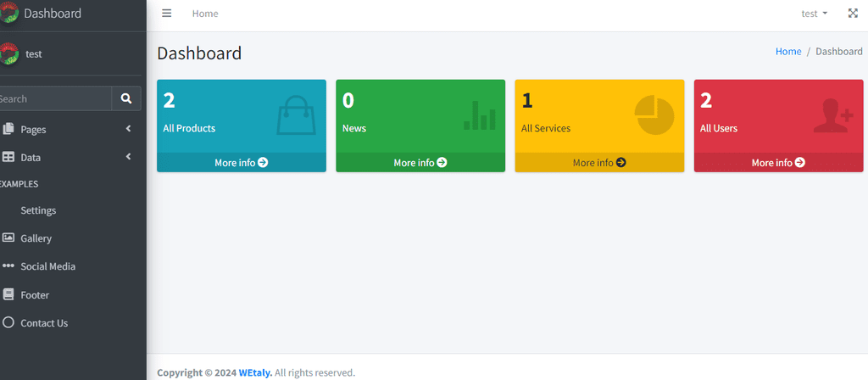This screenshot has width=868, height=380.
Task: Click the Pages copy icon in the sidebar
Action: click(x=8, y=129)
